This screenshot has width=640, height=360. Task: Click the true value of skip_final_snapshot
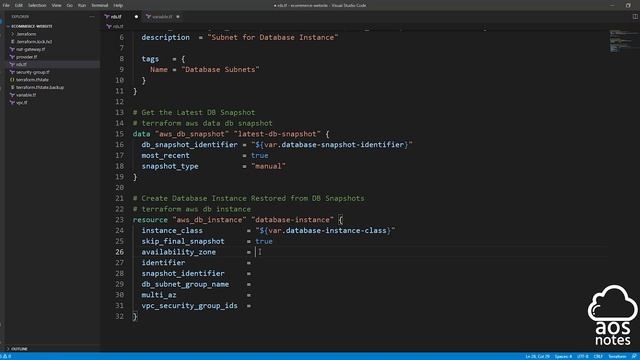[x=264, y=241]
